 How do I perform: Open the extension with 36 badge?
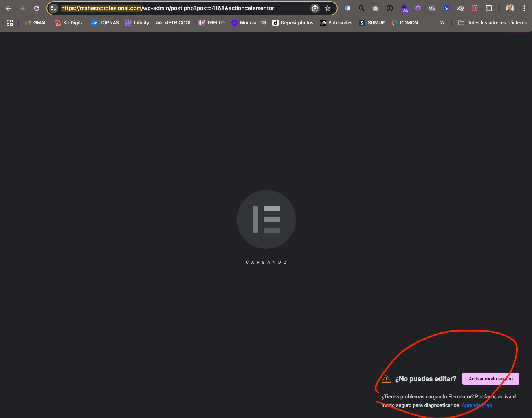pos(404,9)
